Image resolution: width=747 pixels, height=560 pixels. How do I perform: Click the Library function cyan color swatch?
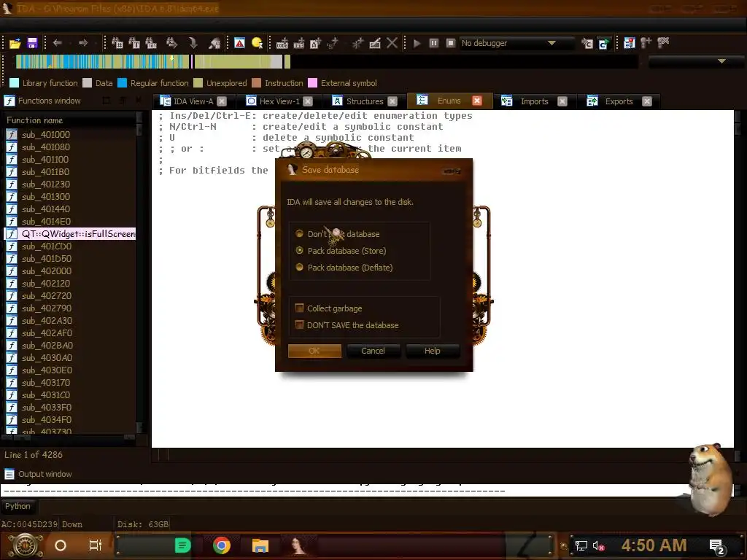pos(15,83)
